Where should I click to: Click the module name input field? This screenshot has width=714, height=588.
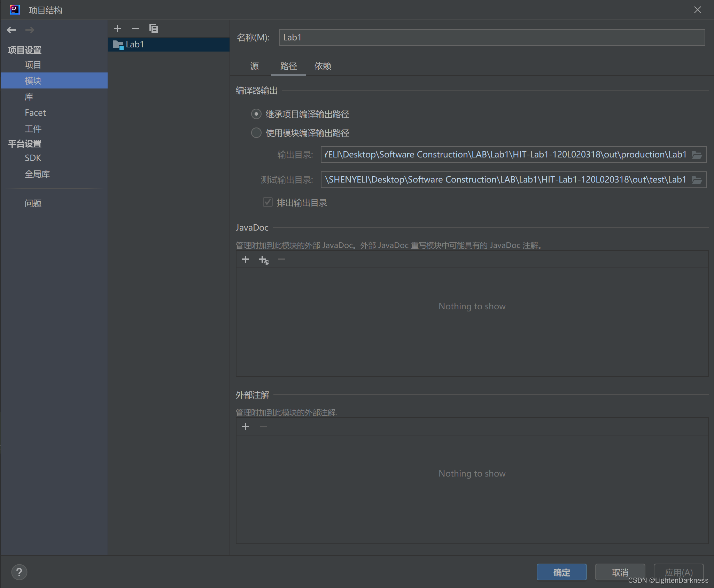(x=492, y=38)
